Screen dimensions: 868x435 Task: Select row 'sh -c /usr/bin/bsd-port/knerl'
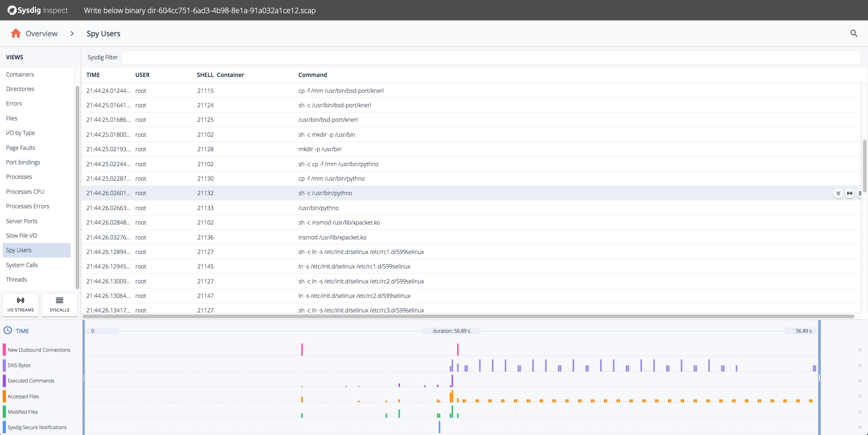pyautogui.click(x=471, y=105)
